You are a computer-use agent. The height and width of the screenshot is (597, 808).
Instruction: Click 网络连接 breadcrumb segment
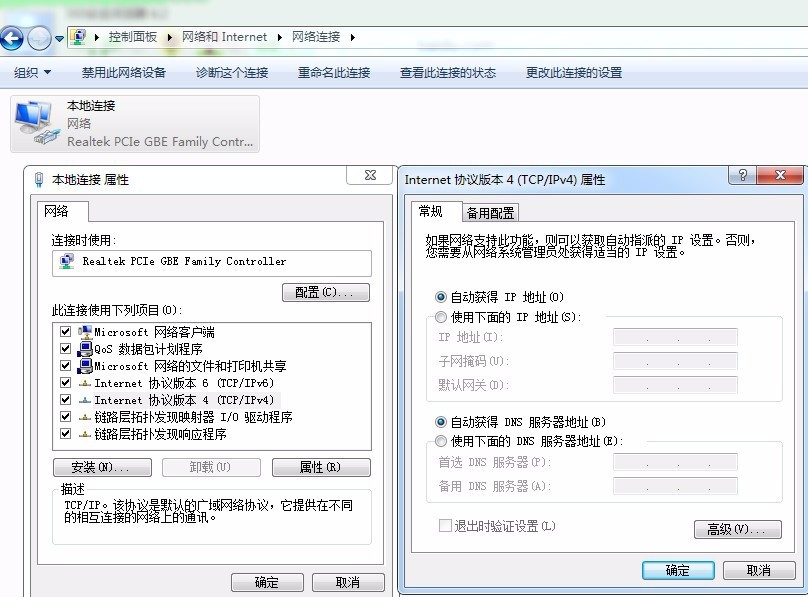(316, 37)
